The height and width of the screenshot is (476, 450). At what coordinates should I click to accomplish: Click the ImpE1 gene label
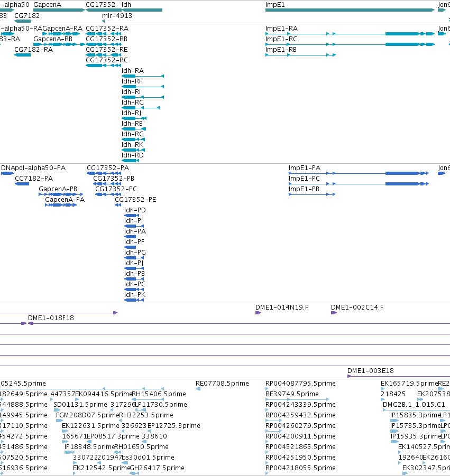275,5
